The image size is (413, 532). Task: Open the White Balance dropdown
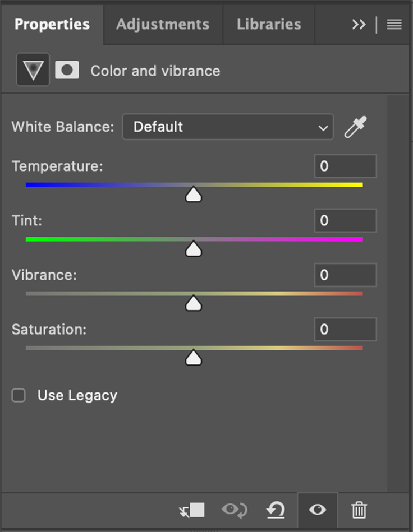tap(227, 127)
